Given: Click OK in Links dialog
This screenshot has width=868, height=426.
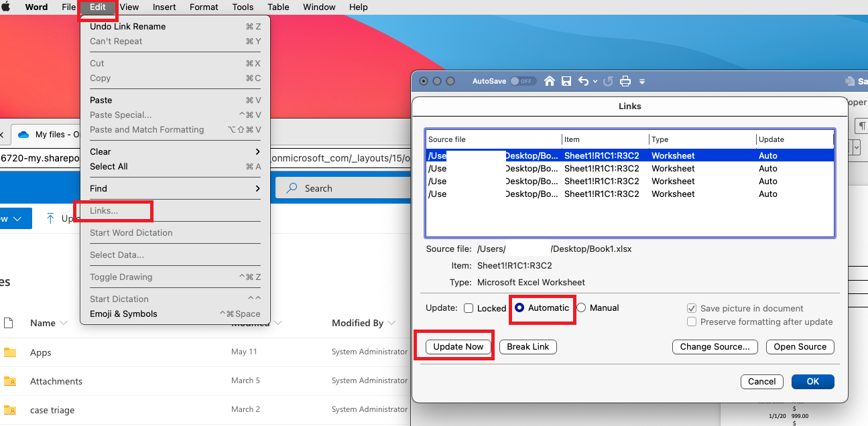Looking at the screenshot, I should tap(813, 381).
